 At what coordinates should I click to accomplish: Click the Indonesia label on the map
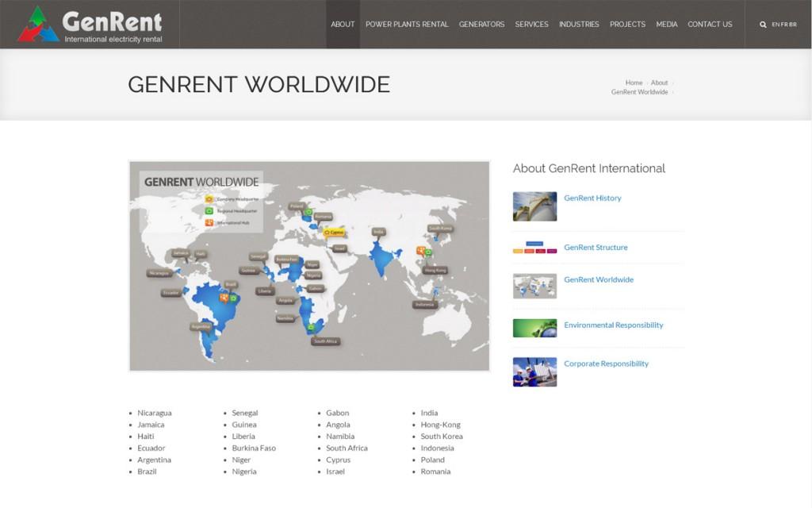(424, 305)
